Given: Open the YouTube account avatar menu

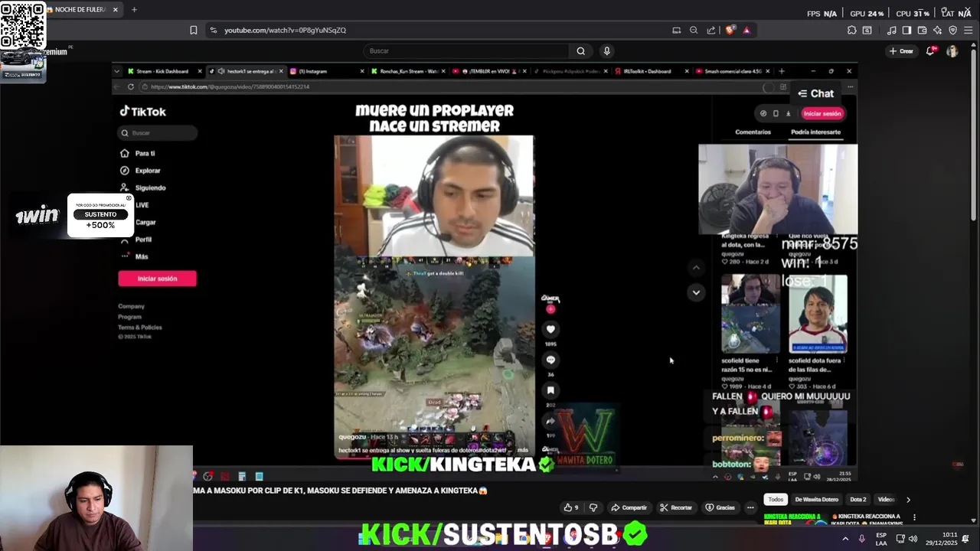Looking at the screenshot, I should coord(952,51).
